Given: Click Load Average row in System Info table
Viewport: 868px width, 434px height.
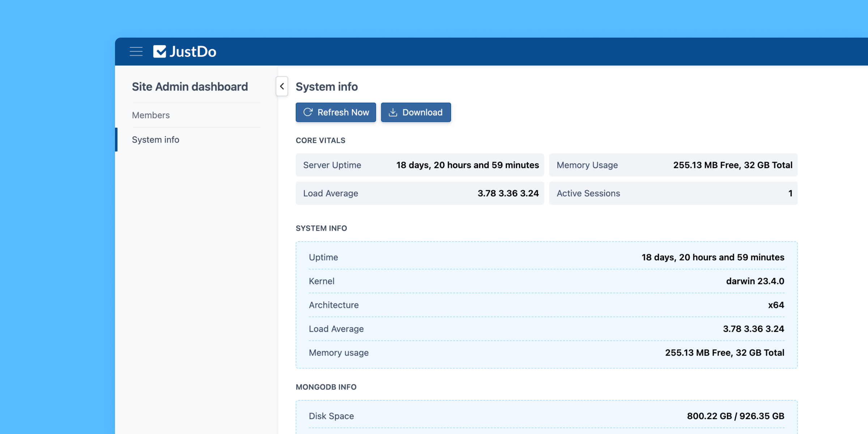Looking at the screenshot, I should point(546,329).
